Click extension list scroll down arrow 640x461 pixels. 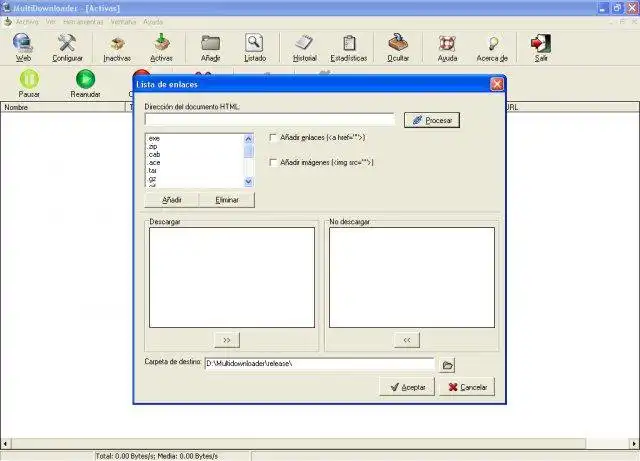coord(249,182)
